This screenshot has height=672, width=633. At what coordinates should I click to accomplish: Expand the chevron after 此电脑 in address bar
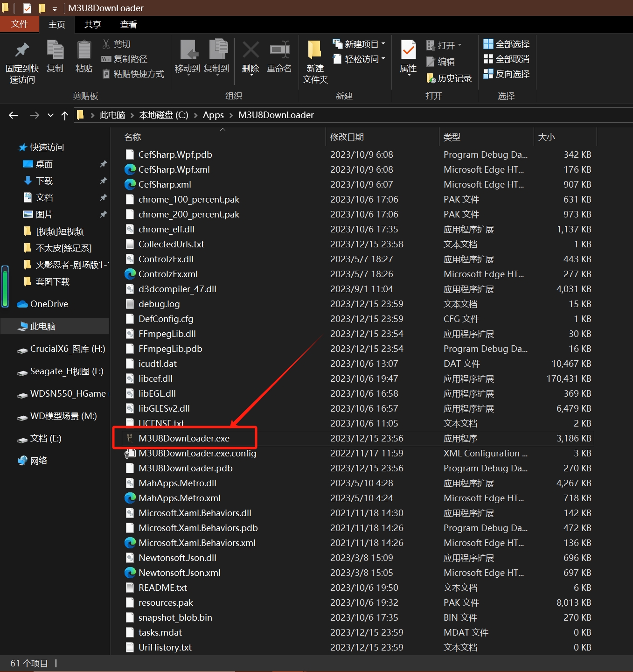(132, 115)
